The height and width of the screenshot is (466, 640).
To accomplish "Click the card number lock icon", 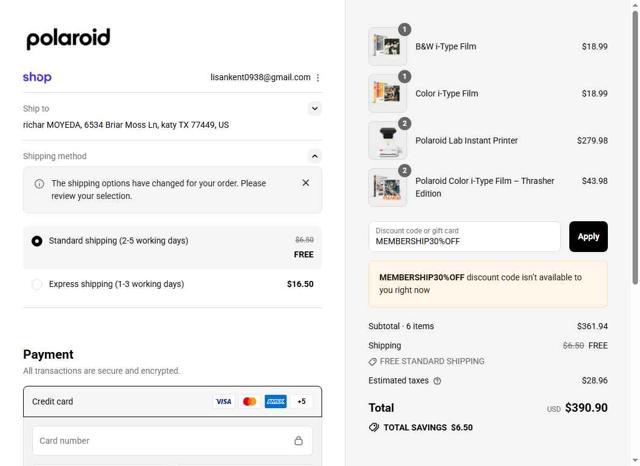I will pyautogui.click(x=298, y=441).
